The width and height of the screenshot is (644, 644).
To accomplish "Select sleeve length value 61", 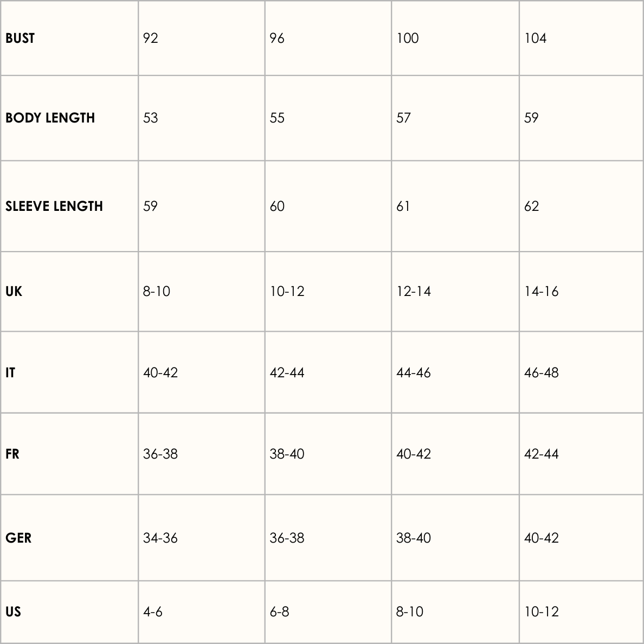I will (403, 206).
